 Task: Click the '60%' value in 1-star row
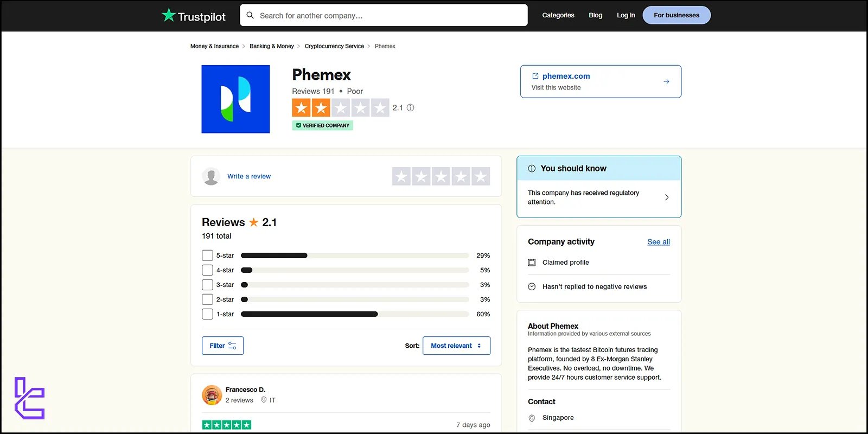pos(483,314)
